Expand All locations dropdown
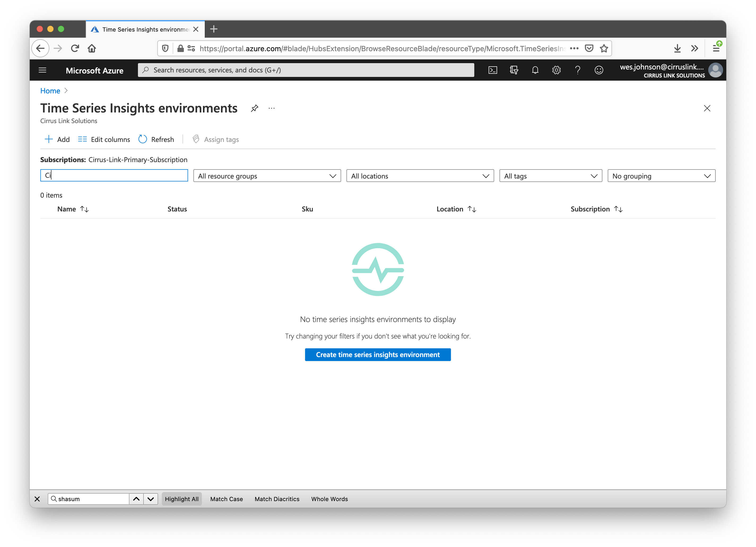The image size is (756, 547). [x=420, y=176]
